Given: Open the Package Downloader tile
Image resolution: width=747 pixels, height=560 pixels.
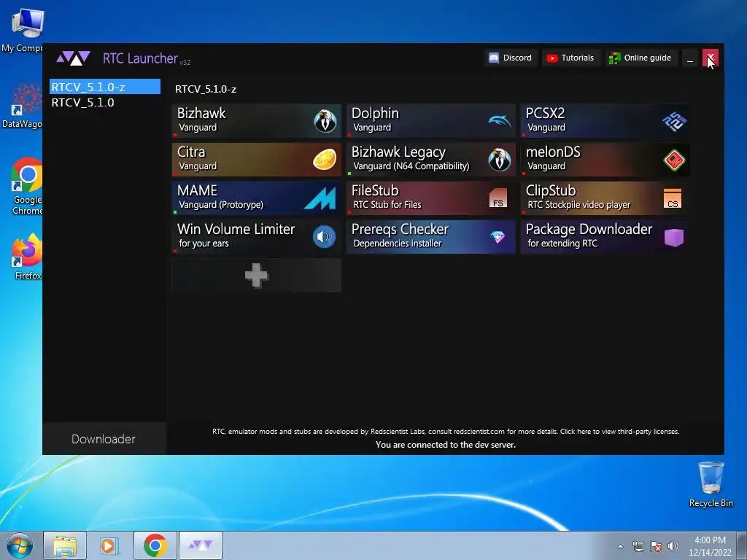Looking at the screenshot, I should point(605,237).
